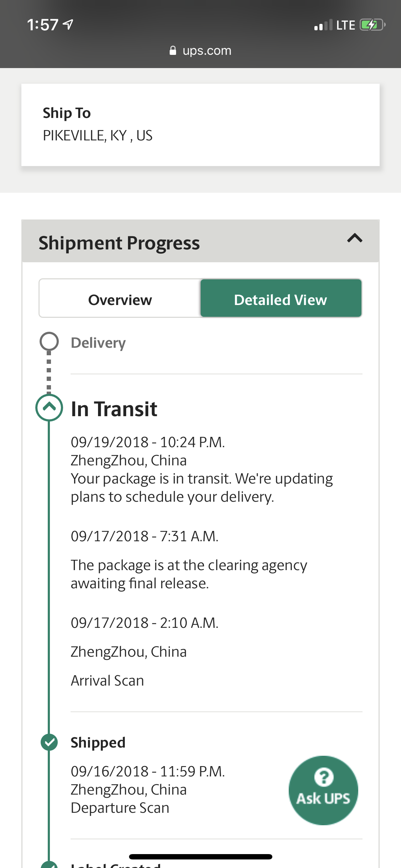
Task: Tap the Ask UPS help button
Action: click(x=323, y=790)
